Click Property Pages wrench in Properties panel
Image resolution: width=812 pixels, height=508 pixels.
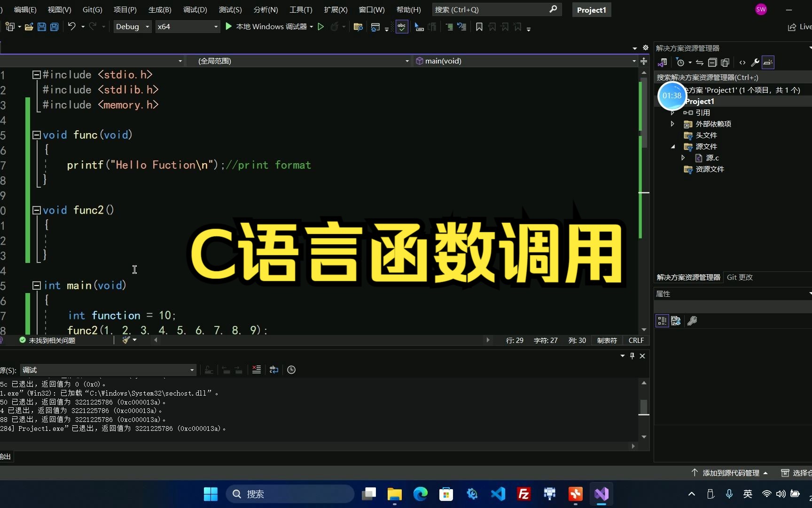click(x=692, y=321)
